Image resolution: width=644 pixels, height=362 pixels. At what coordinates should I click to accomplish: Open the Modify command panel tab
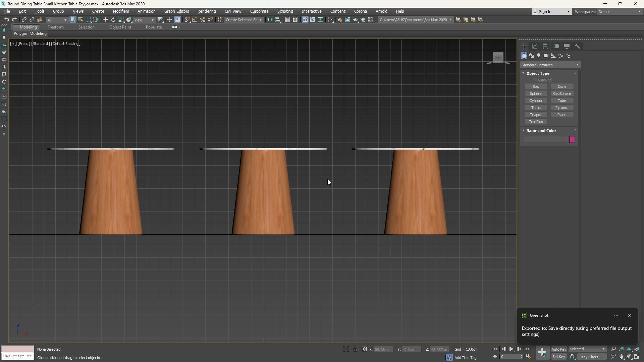tap(535, 46)
